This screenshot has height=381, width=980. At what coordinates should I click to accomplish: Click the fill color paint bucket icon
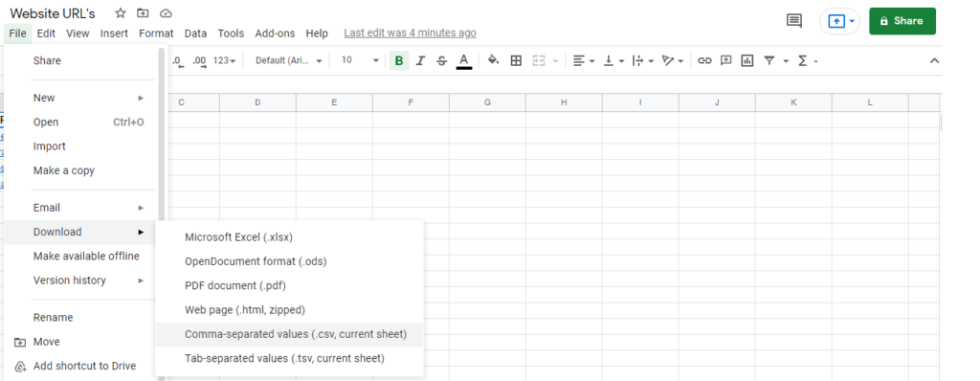(x=493, y=60)
